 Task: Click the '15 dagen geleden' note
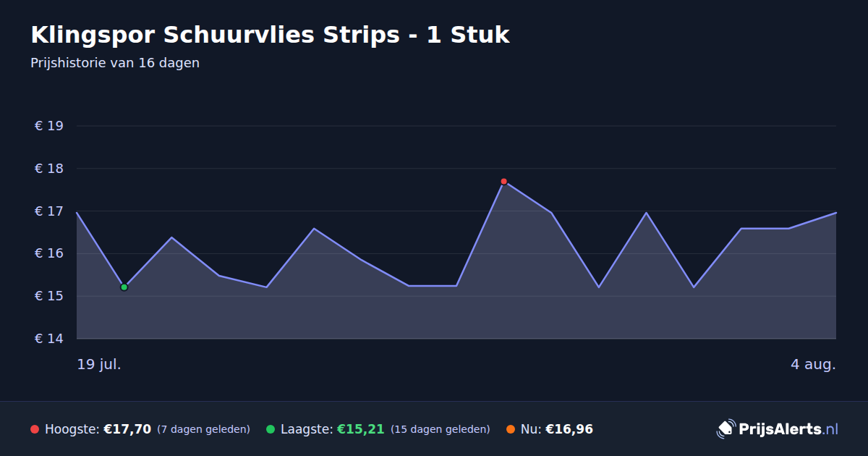440,429
